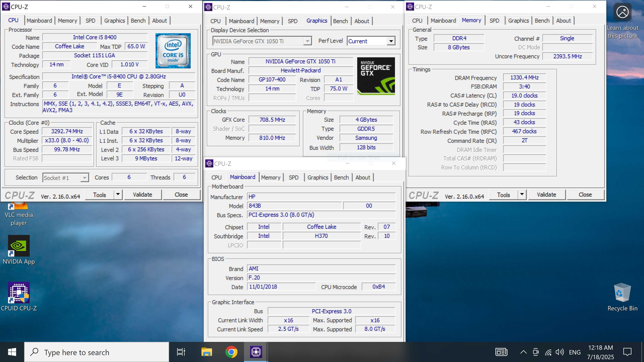Open the touch keyboard tray icon
The width and height of the screenshot is (644, 362).
[x=501, y=352]
